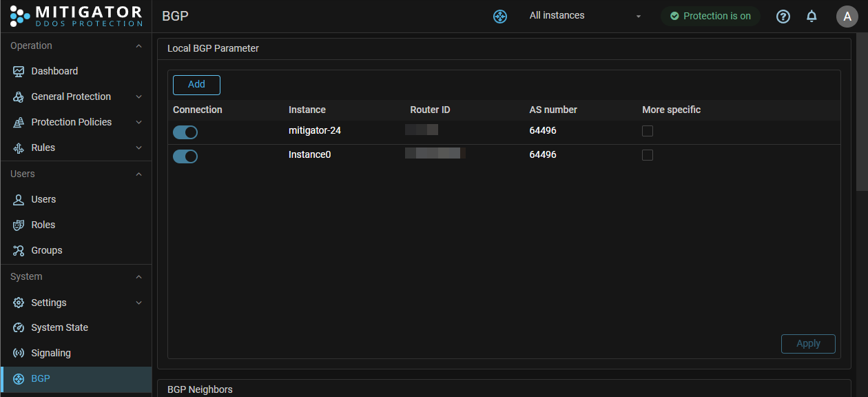Click the instance selector network icon
The width and height of the screenshot is (868, 397).
[500, 17]
